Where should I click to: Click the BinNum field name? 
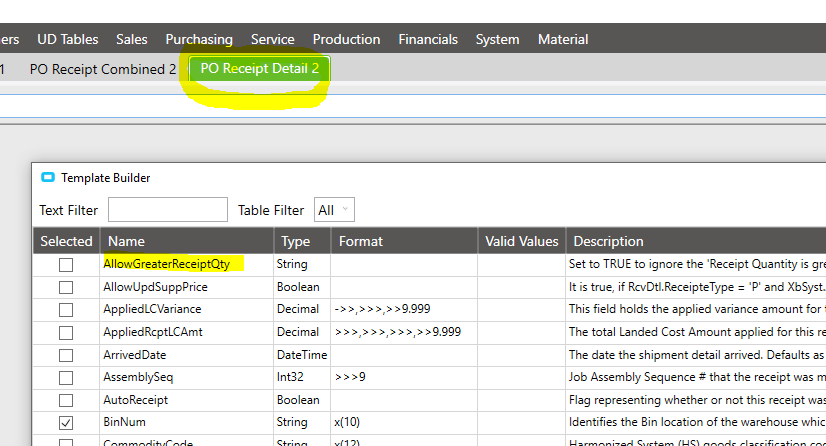point(124,422)
